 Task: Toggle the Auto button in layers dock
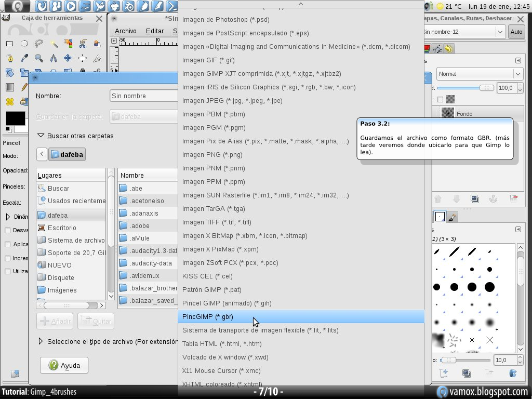(x=516, y=32)
